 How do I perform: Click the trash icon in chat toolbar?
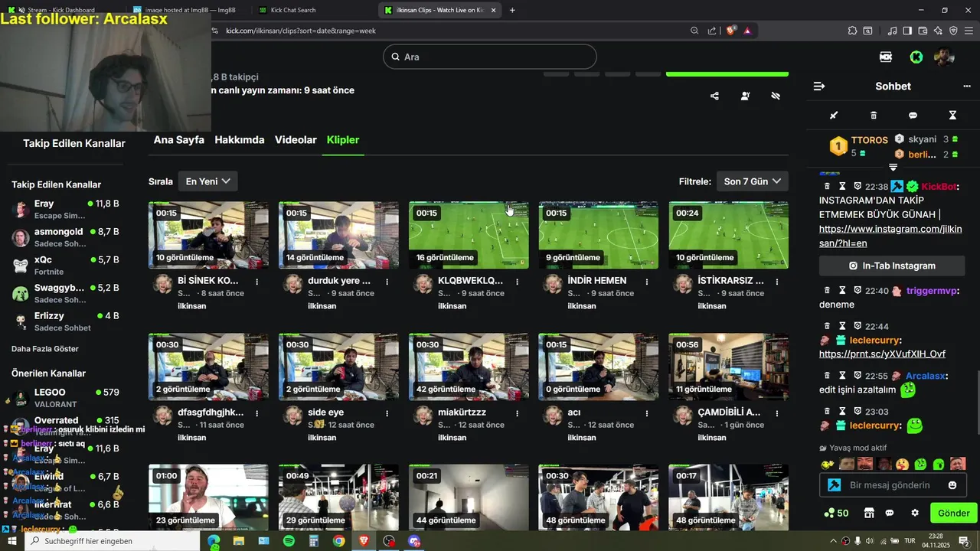pyautogui.click(x=874, y=116)
